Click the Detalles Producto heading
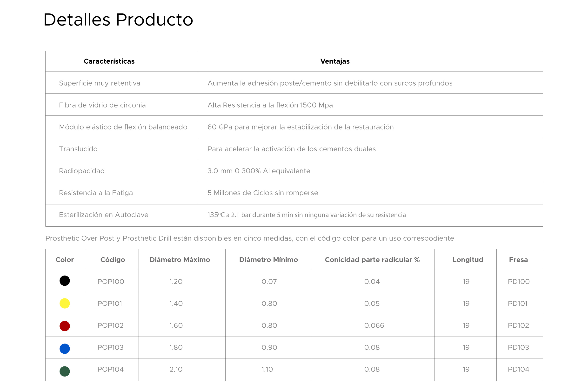Image resolution: width=588 pixels, height=391 pixels. tap(118, 20)
